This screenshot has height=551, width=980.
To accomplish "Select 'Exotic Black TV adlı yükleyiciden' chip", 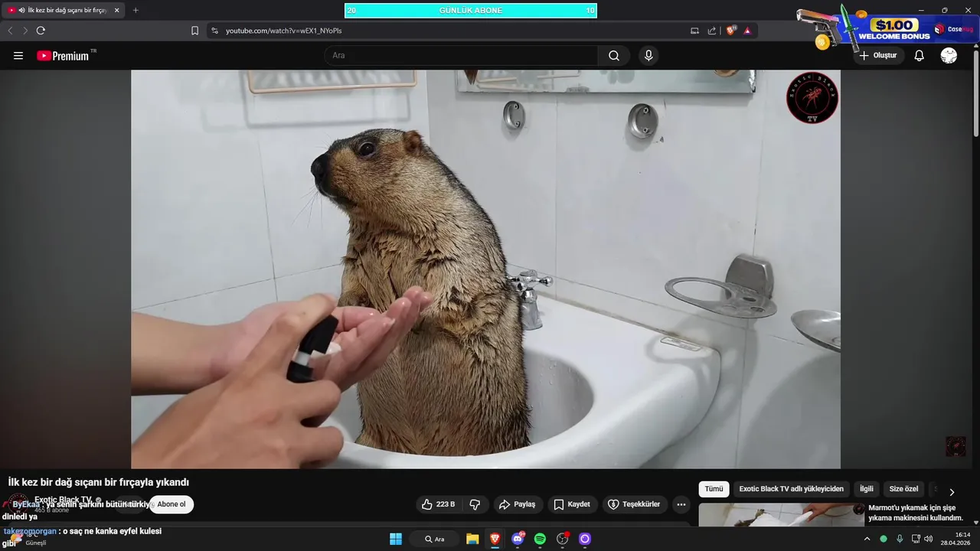I will [791, 489].
